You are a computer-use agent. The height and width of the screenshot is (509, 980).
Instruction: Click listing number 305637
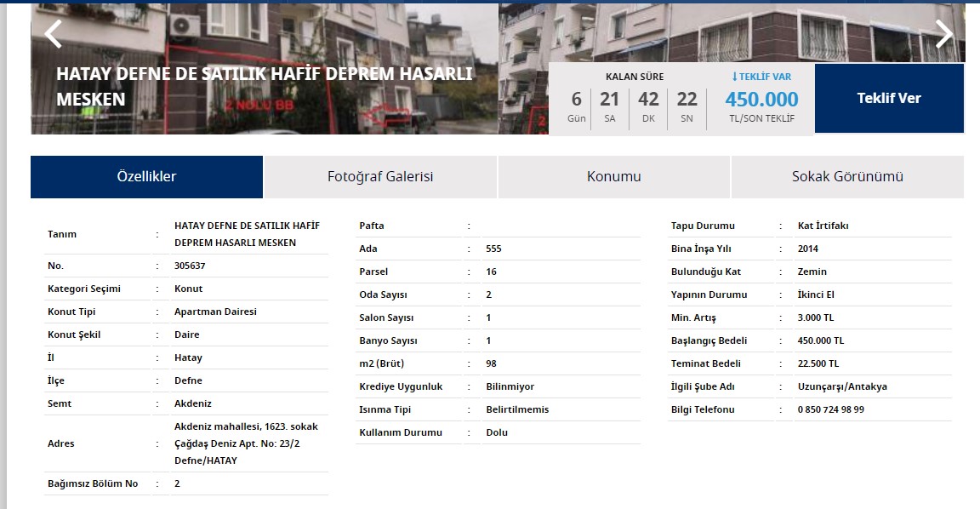point(188,265)
